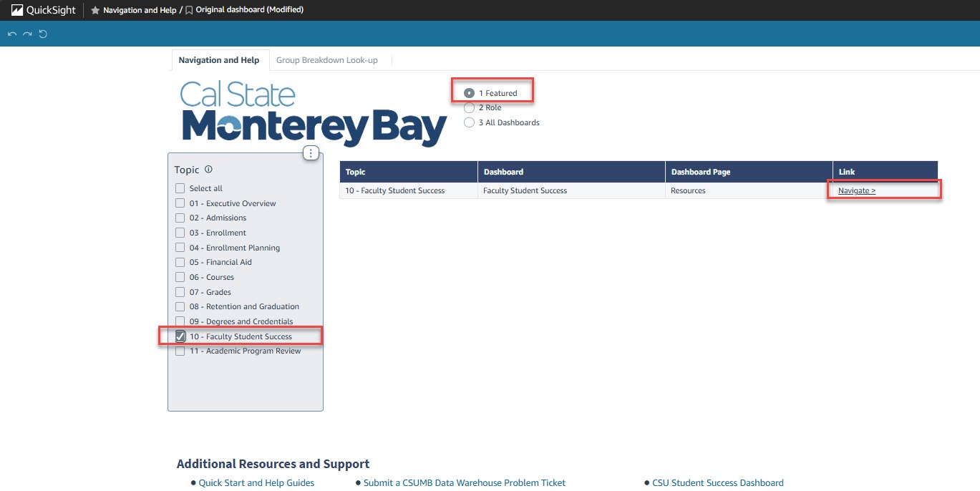Open the Topic filter options menu (three dots)

(x=311, y=152)
